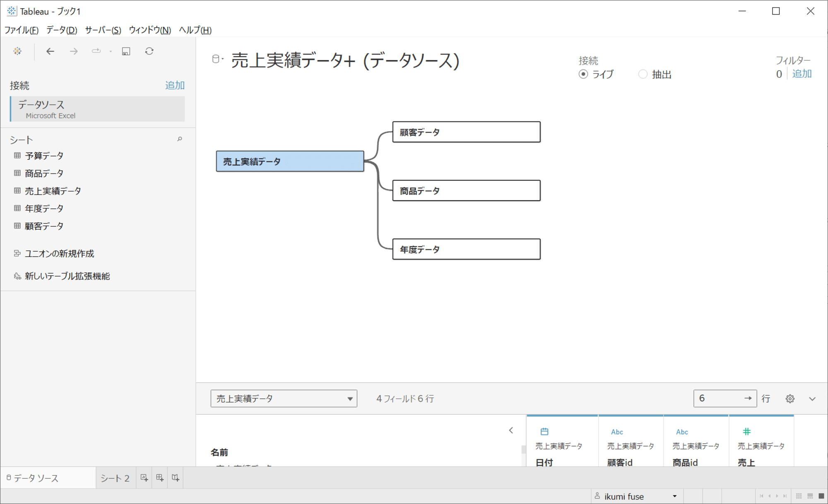Select 予算データ sheet in list

coord(44,156)
